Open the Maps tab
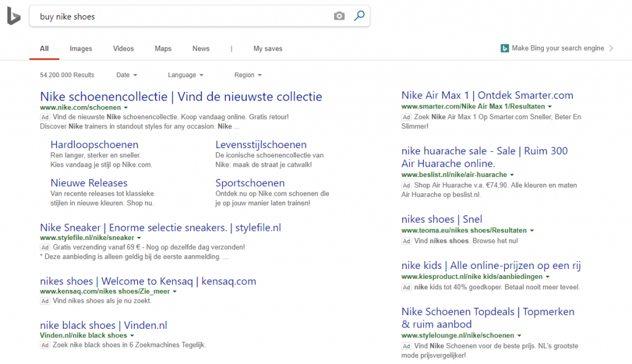Viewport: 632px width, 364px height. (x=163, y=49)
